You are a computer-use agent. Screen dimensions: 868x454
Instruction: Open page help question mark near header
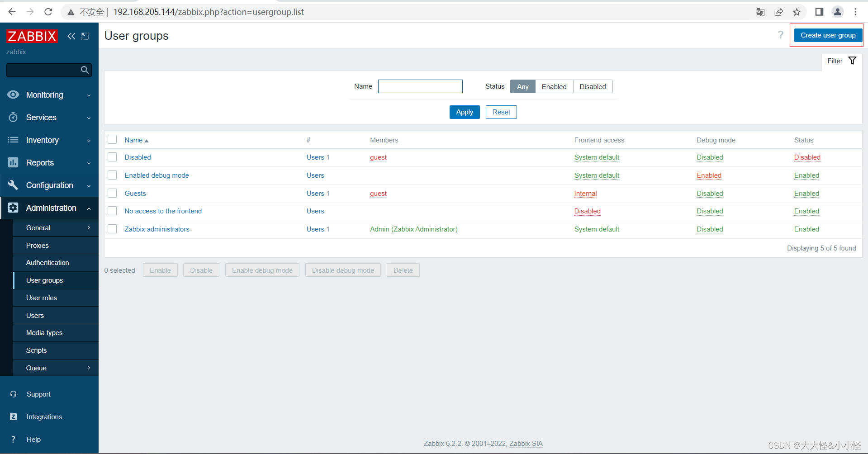(780, 35)
